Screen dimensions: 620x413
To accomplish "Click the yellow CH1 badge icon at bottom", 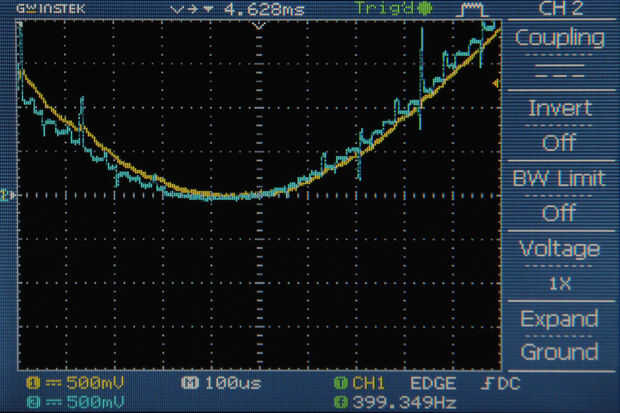I will (x=33, y=383).
